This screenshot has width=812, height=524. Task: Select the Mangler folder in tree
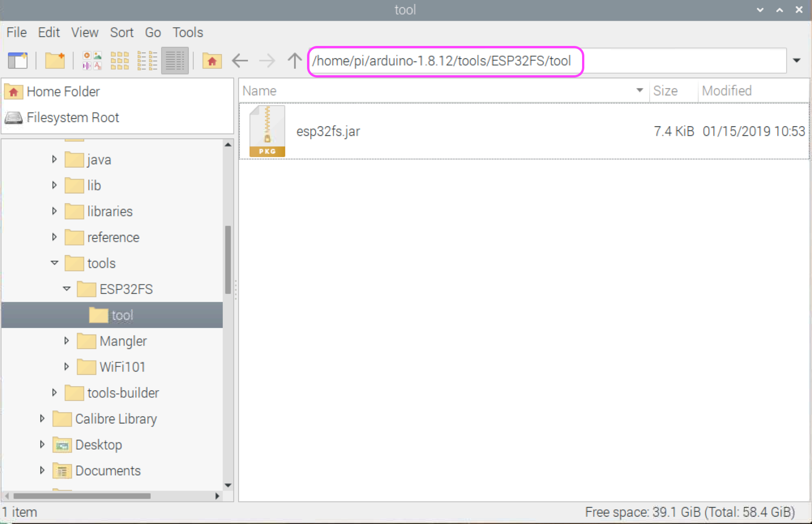pos(112,341)
